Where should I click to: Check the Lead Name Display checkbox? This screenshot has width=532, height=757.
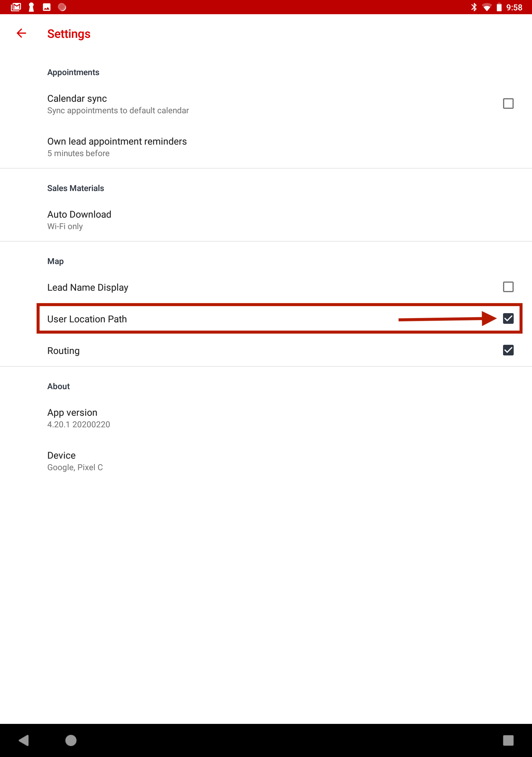click(508, 287)
